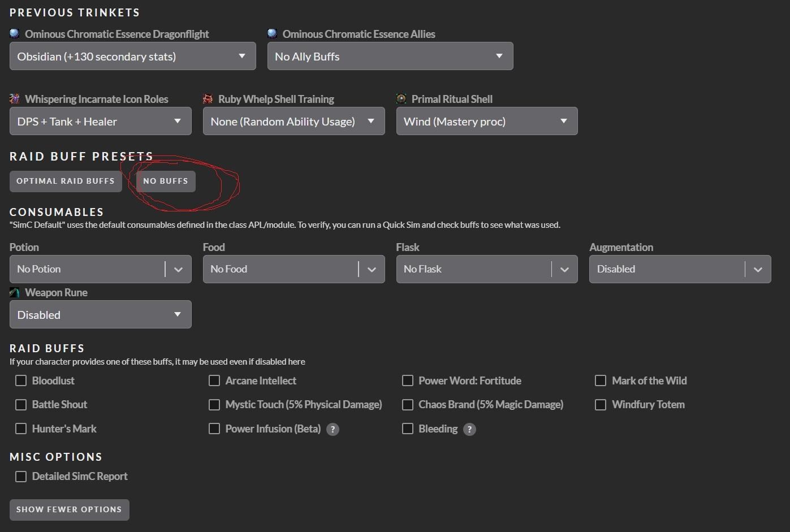Viewport: 790px width, 532px height.
Task: Open the Primal Ritual Shell dropdown
Action: pyautogui.click(x=486, y=122)
